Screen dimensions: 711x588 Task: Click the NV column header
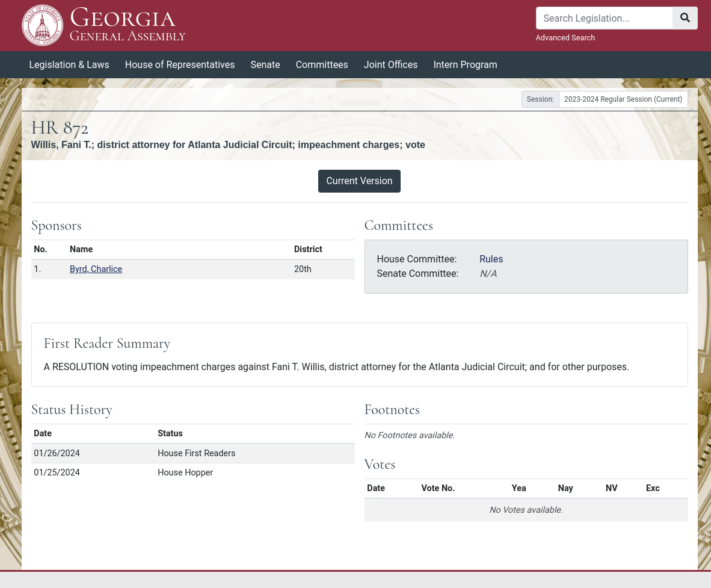(x=611, y=488)
